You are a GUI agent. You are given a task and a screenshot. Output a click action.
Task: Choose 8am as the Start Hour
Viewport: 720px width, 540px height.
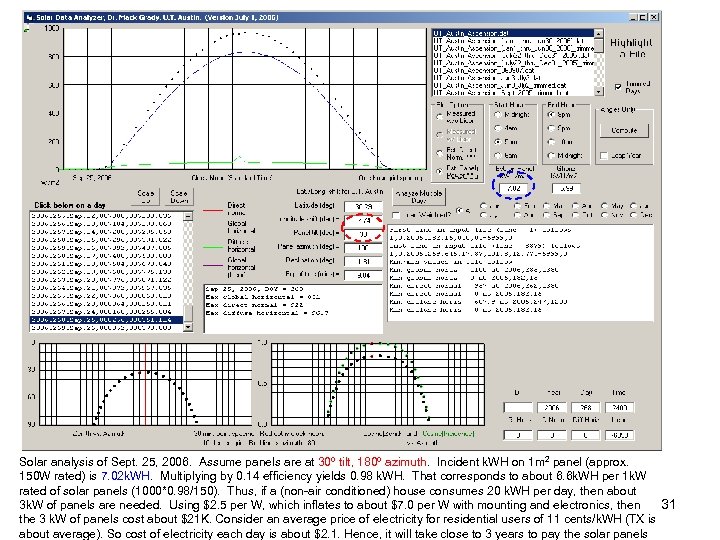pyautogui.click(x=497, y=155)
